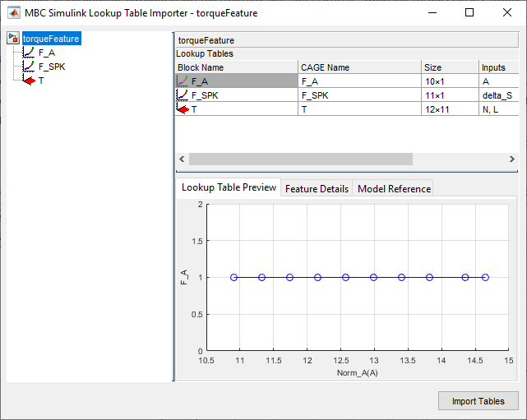Click the Block Name column header

[237, 67]
